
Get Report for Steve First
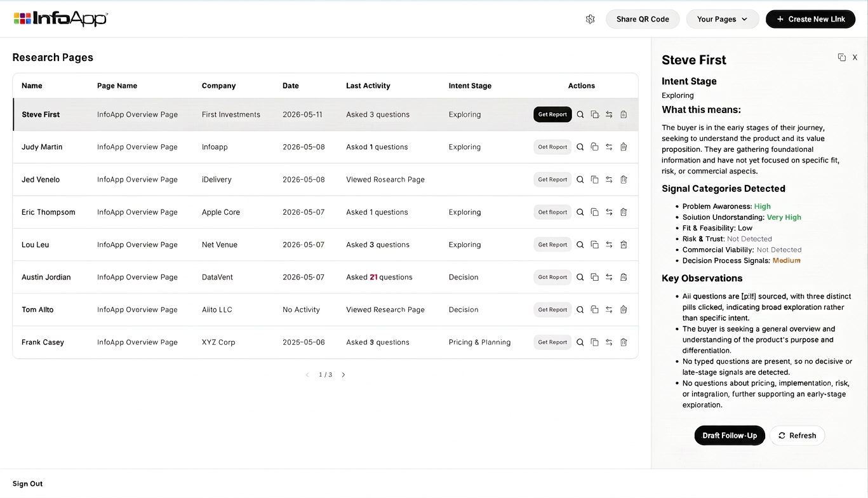[x=552, y=114]
